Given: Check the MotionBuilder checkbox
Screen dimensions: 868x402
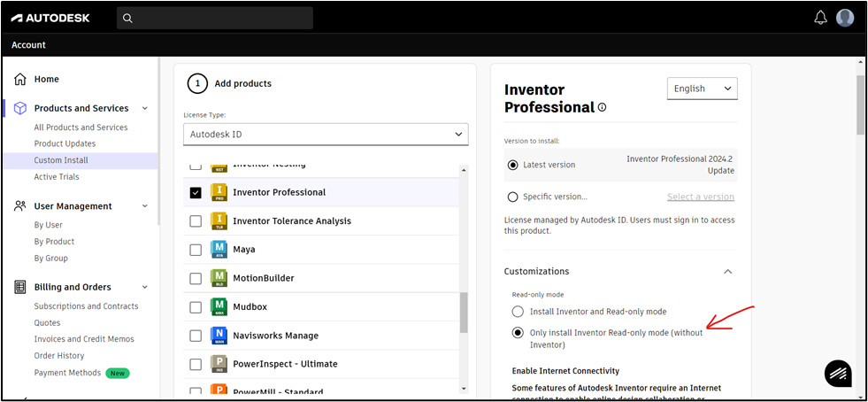Looking at the screenshot, I should point(196,278).
